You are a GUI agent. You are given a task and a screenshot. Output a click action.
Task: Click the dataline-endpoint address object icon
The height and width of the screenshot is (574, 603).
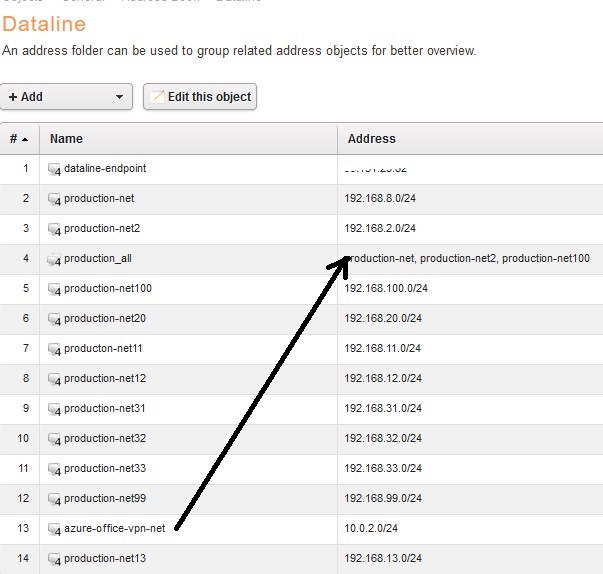(x=55, y=169)
